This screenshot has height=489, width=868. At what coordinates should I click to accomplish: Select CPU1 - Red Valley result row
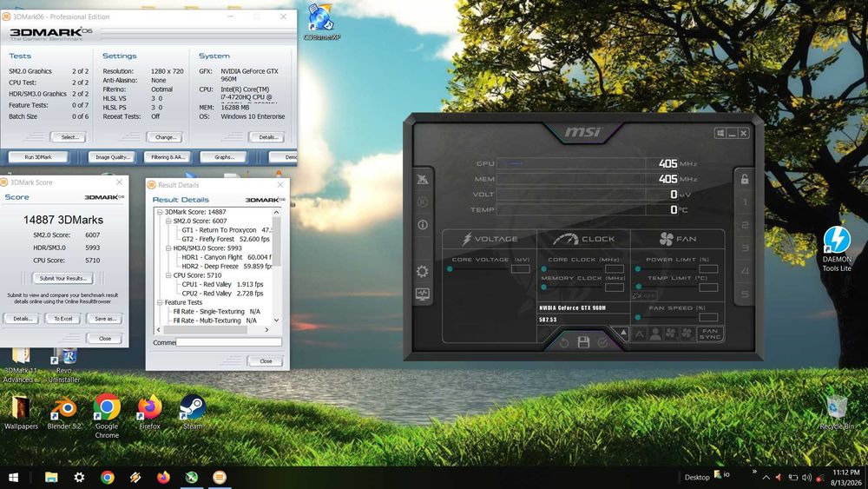222,284
